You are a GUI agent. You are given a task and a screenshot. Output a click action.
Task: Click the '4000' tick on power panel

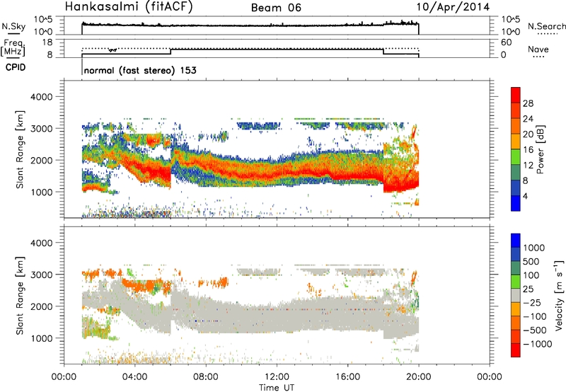pyautogui.click(x=41, y=97)
